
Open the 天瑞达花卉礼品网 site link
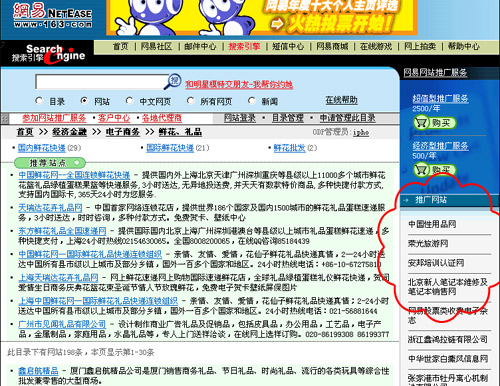[x=50, y=208]
